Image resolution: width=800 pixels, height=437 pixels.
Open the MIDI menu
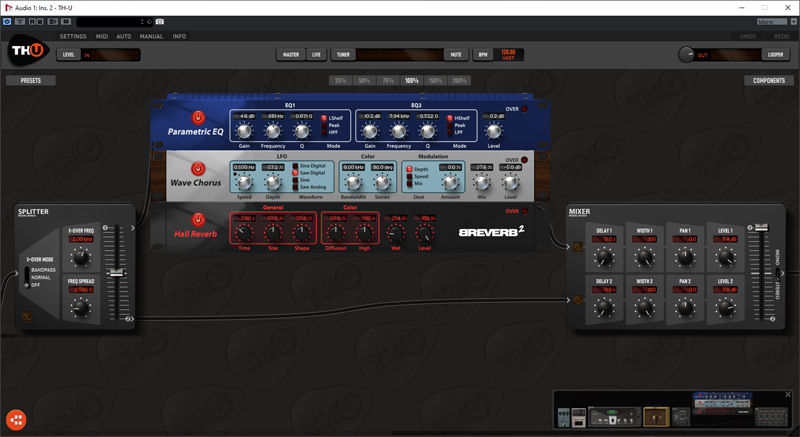[102, 36]
